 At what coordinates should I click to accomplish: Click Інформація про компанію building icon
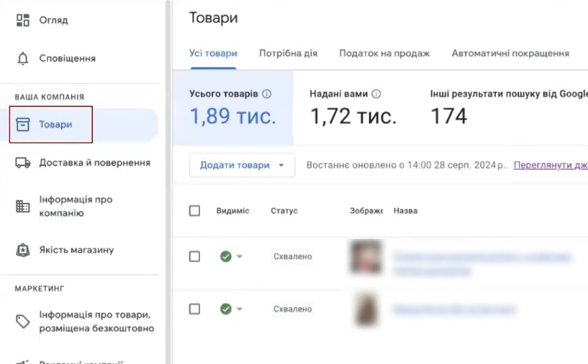coord(23,206)
